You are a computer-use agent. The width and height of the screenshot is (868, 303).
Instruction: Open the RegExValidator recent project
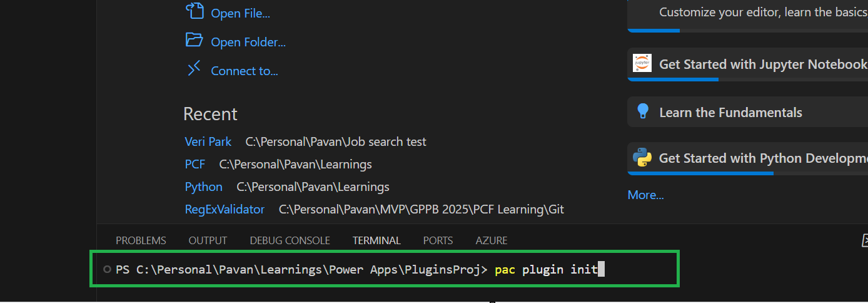(225, 209)
